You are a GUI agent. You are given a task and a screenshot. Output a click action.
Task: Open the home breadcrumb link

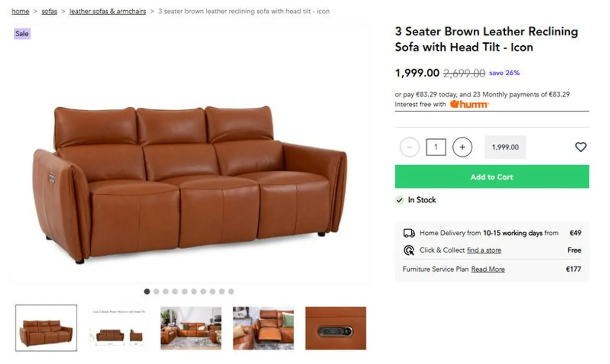coord(20,11)
